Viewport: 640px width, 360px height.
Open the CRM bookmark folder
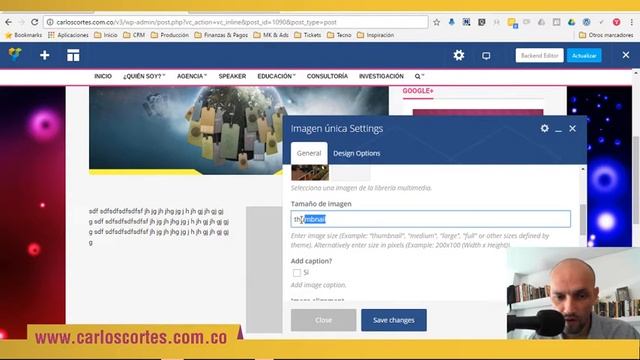(134, 35)
